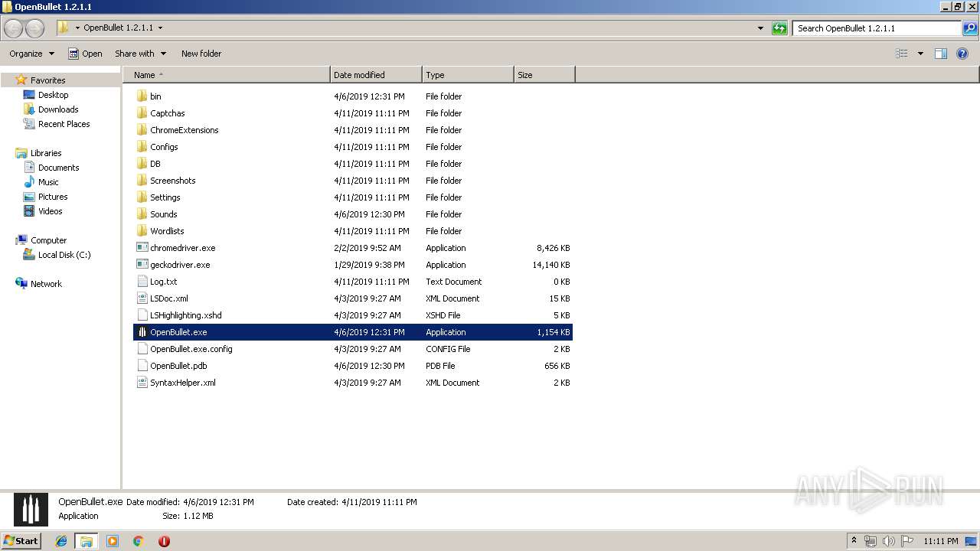Click the red Opera taskbar icon

tap(164, 541)
